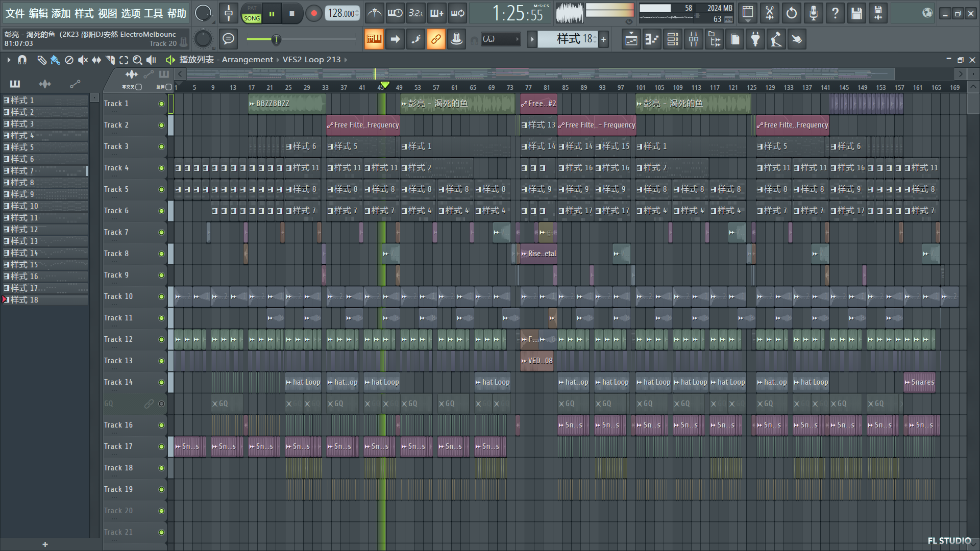Expand the VES2 Loop 213 breadcrumb arrow
This screenshot has width=980, height=551.
(x=346, y=60)
